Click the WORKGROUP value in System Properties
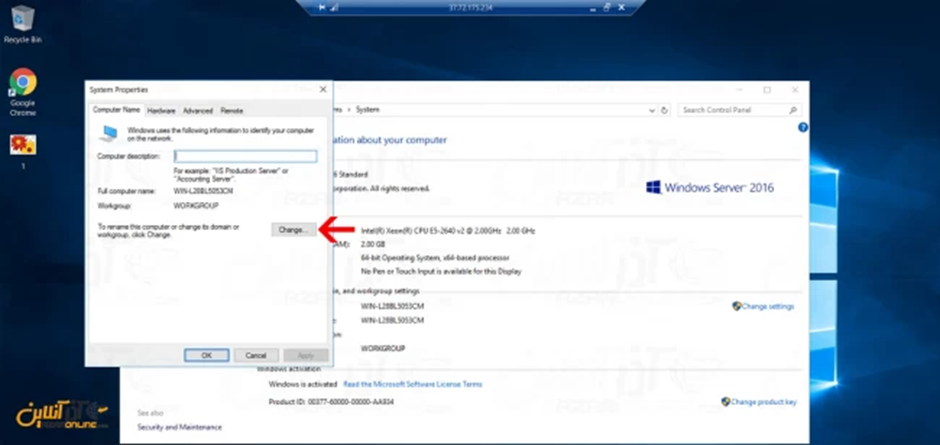 pos(196,206)
